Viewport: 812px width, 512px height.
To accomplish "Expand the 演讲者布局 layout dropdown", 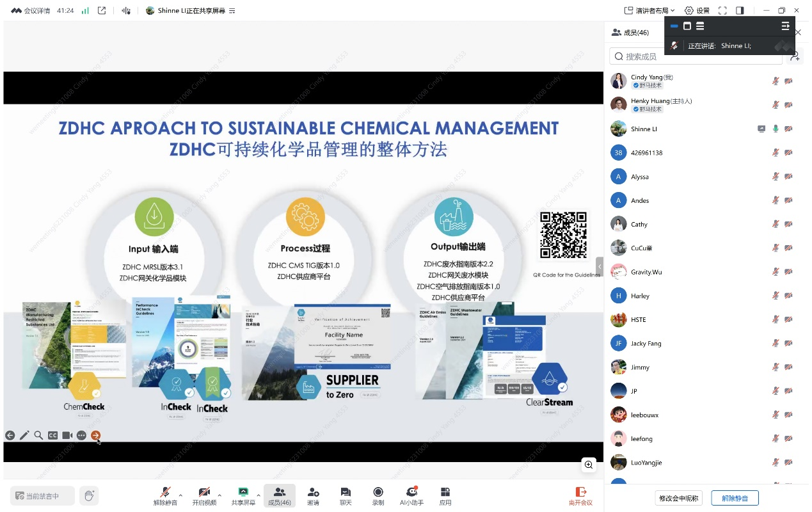I will pos(649,10).
